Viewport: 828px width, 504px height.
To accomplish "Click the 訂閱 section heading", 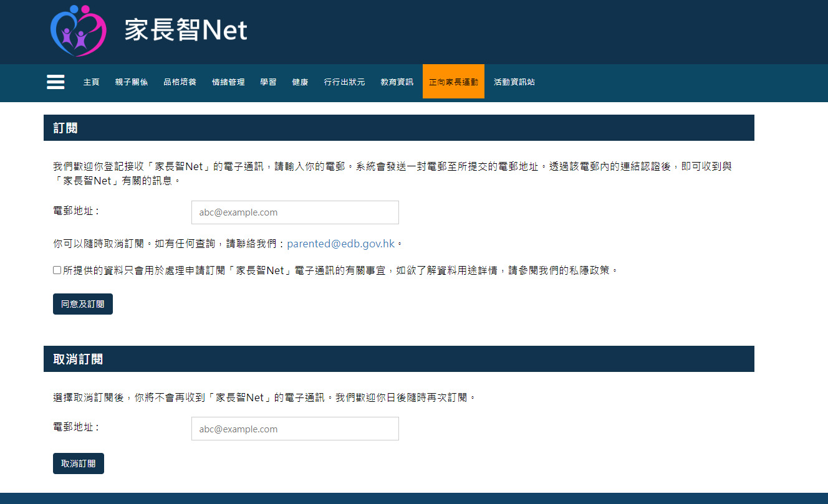I will tap(65, 128).
